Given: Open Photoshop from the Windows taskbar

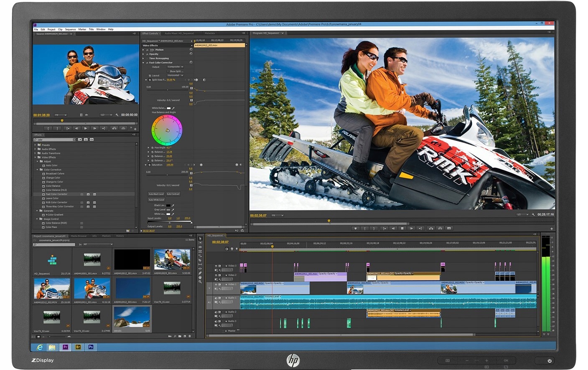Looking at the screenshot, I should click(x=91, y=347).
